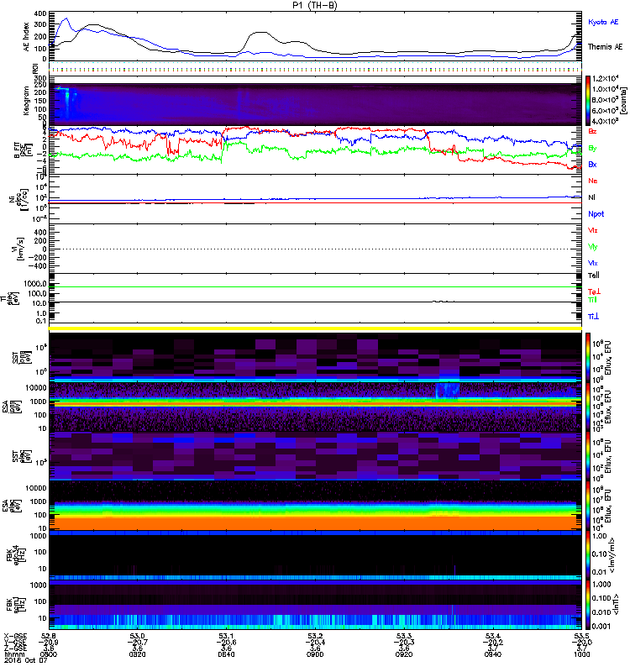Select the Te∥ temperature legend entry

click(x=594, y=276)
